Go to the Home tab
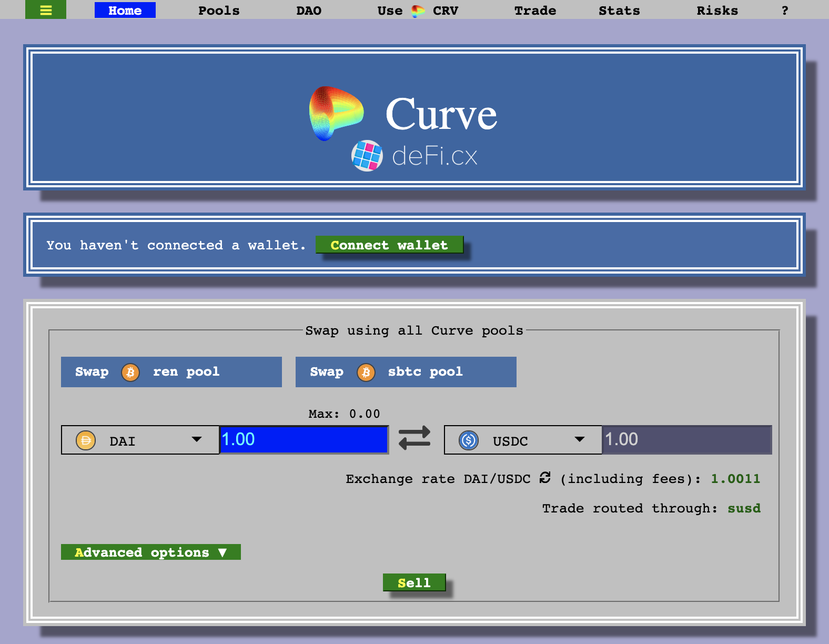Viewport: 829px width, 644px height. [125, 10]
